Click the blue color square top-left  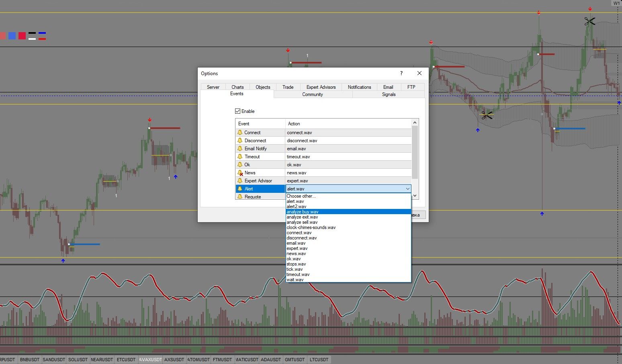pyautogui.click(x=12, y=36)
